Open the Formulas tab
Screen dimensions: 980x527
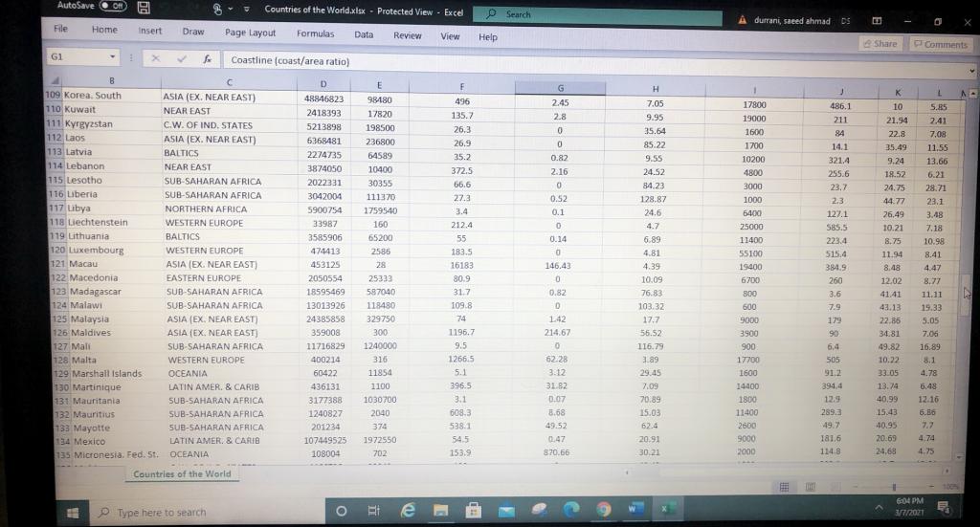tap(315, 33)
